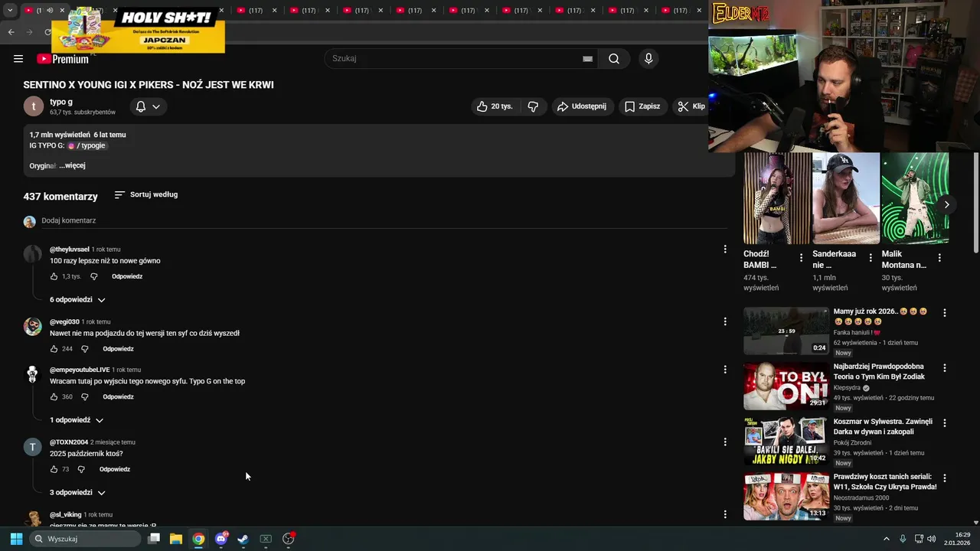Viewport: 980px width, 551px height.
Task: Click the search magnifier button
Action: (x=614, y=59)
